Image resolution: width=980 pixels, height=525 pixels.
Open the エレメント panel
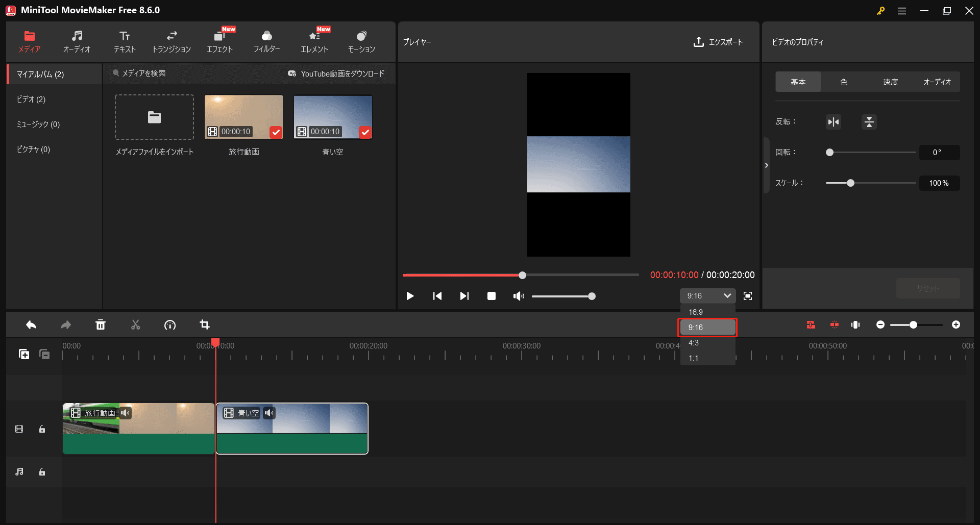click(x=314, y=41)
